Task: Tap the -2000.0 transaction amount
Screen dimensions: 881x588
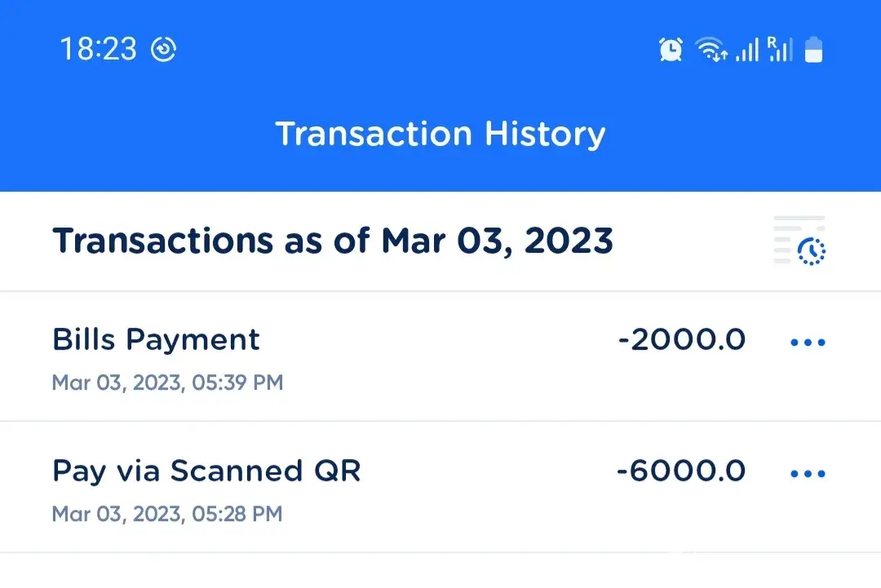Action: 682,340
